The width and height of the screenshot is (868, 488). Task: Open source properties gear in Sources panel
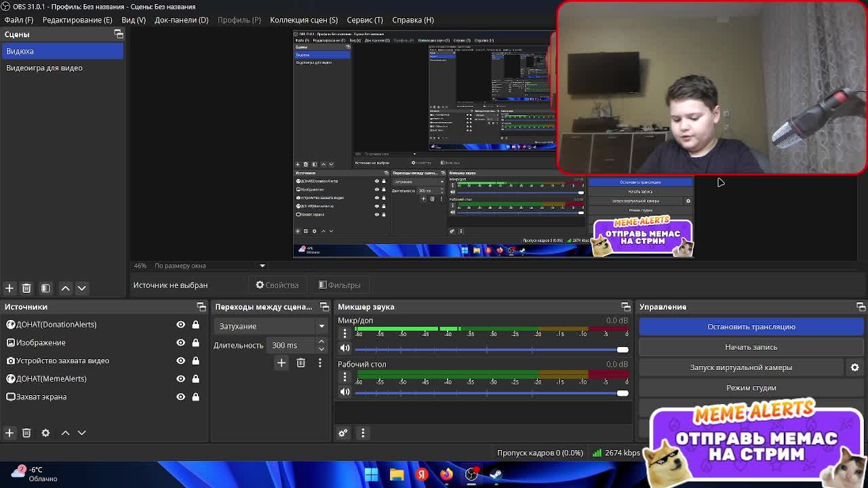tap(45, 432)
